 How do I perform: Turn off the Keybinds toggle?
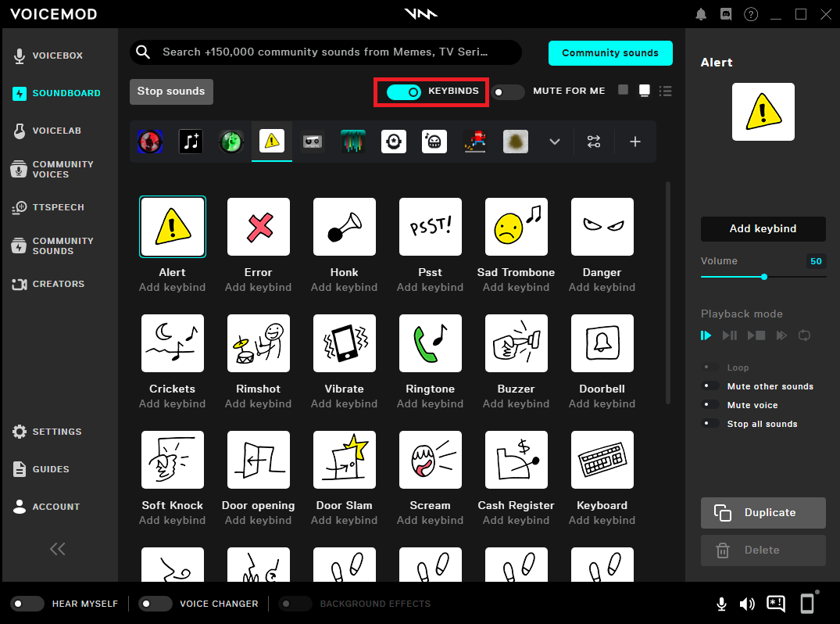(x=404, y=91)
